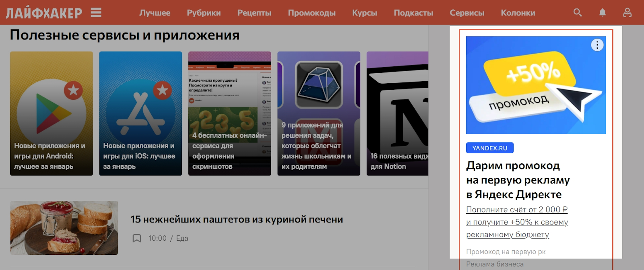Click Реклама бизнеса link in ad
Viewport: 644px width, 270px height.
tap(495, 264)
